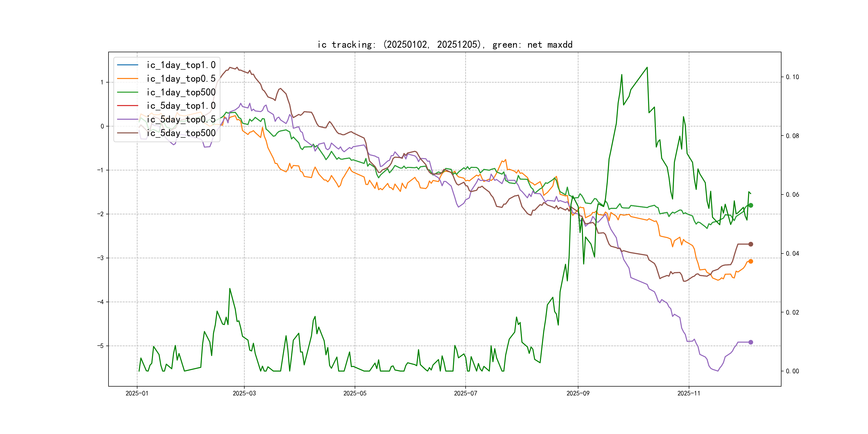868x434 pixels.
Task: Click the 2025-01 x-axis tick label
Action: [x=137, y=393]
